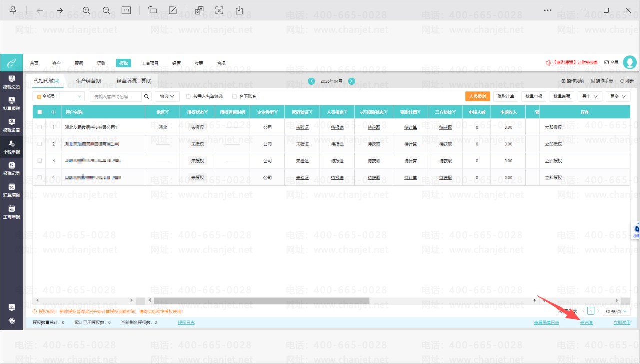Open 工商年报 in the sidebar
The image size is (640, 364).
[x=12, y=212]
